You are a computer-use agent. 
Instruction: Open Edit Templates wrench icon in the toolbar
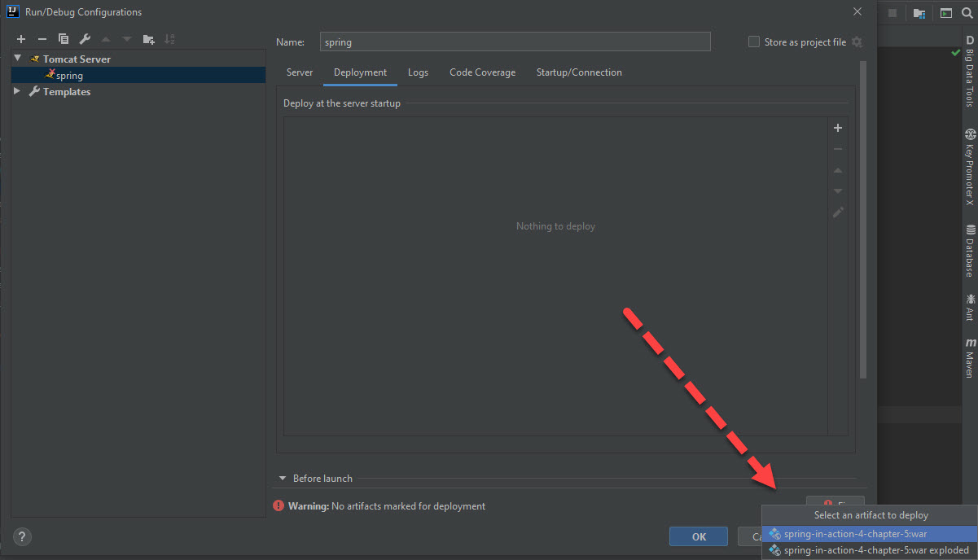tap(85, 39)
